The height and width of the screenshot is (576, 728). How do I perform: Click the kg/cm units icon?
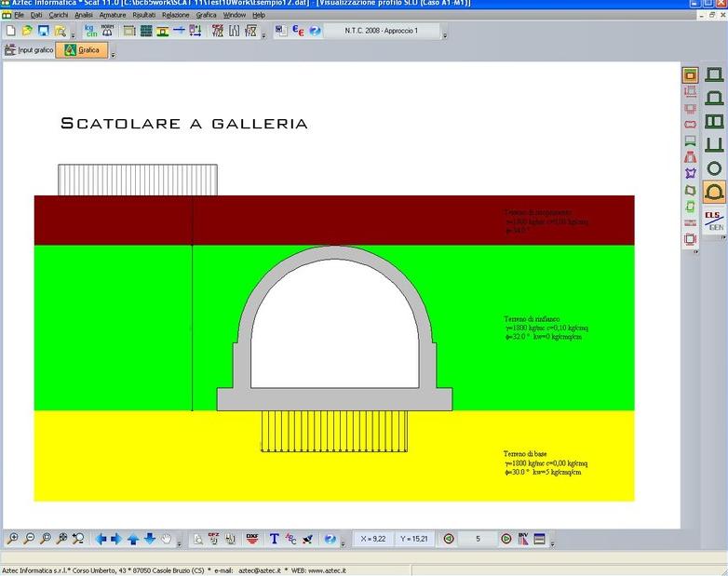90,31
